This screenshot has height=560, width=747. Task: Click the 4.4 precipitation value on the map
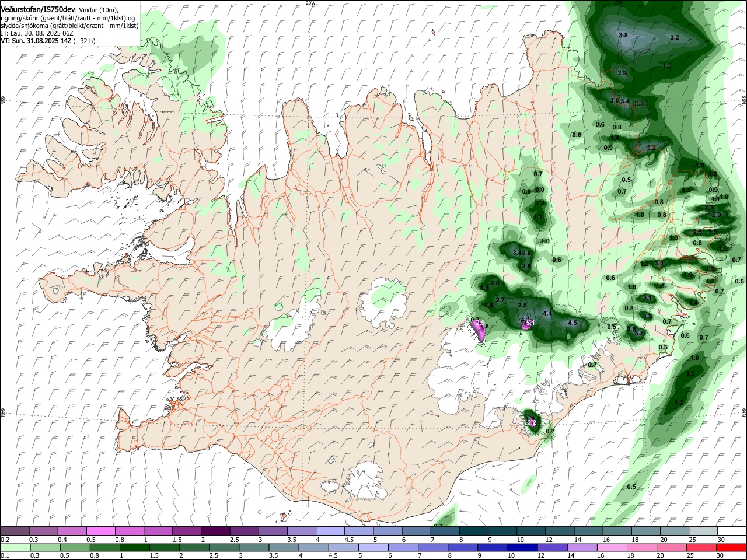coord(547,314)
